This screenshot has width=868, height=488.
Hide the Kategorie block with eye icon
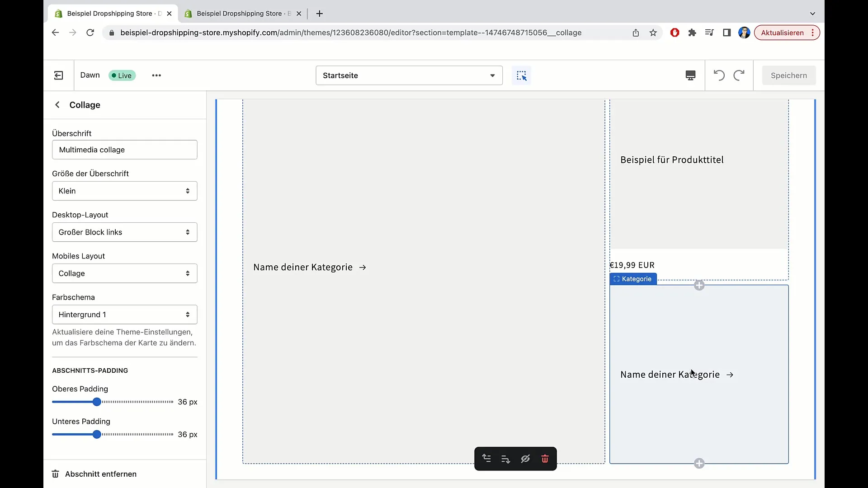click(525, 459)
